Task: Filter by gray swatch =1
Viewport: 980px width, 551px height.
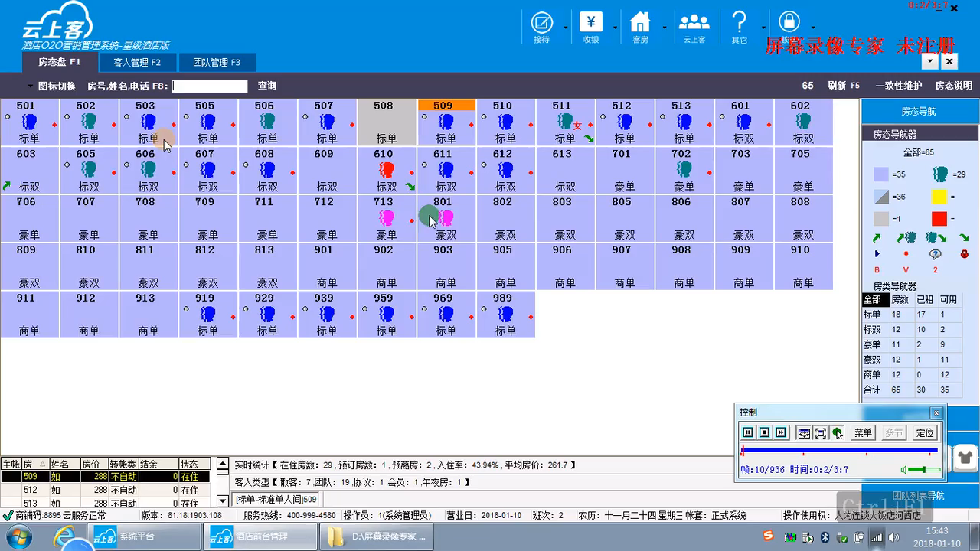Action: pos(881,219)
